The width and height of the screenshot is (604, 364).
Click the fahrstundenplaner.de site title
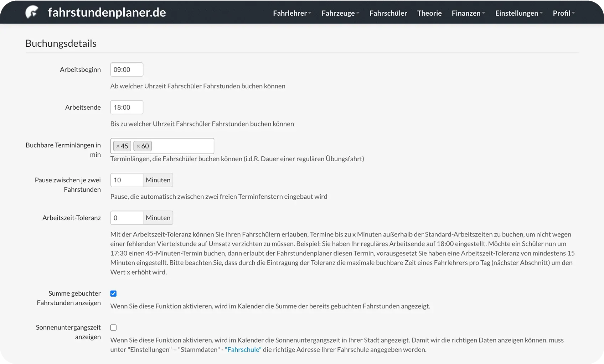pyautogui.click(x=107, y=12)
